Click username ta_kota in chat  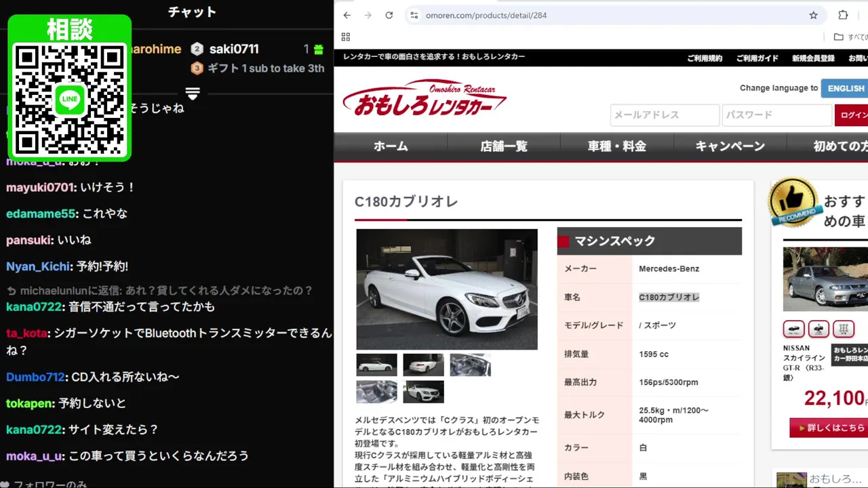click(x=26, y=333)
